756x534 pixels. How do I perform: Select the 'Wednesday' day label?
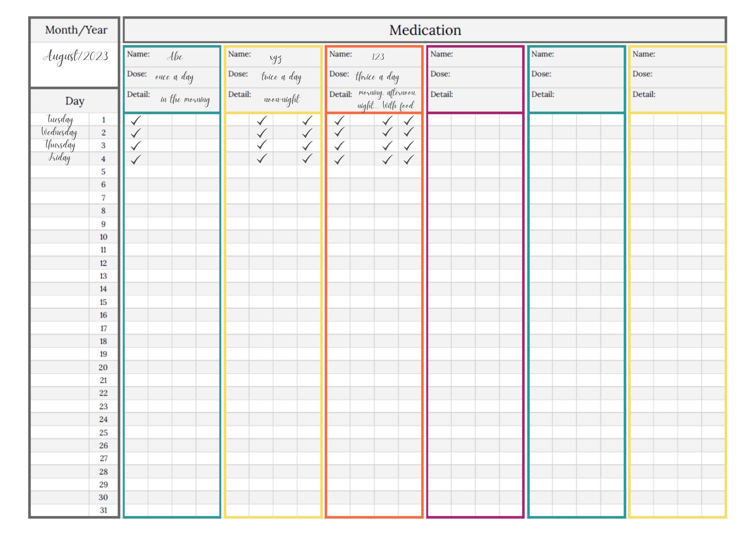pyautogui.click(x=59, y=133)
